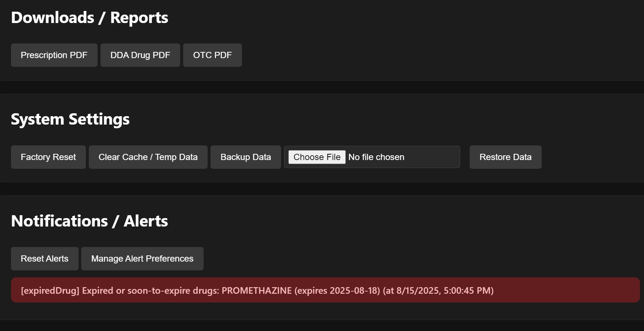The height and width of the screenshot is (331, 644).
Task: Download the Prescription PDF report
Action: 54,55
